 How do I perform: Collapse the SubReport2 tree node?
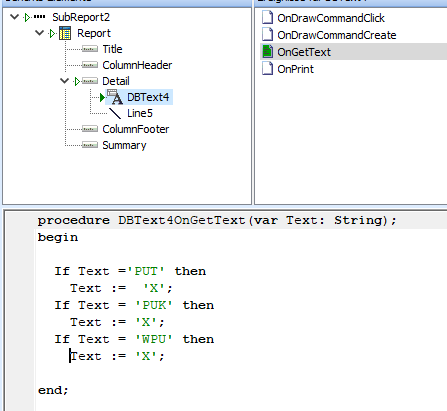[x=14, y=17]
